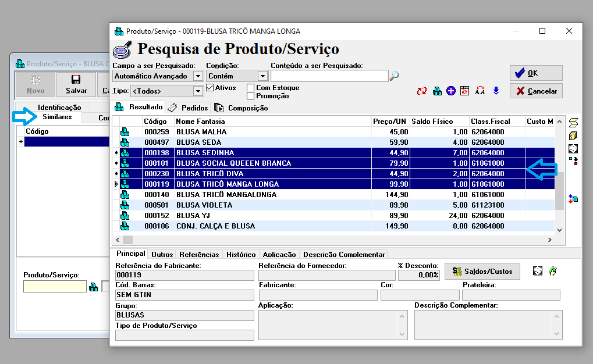Uncheck the Ativos checkbox

pos(210,88)
